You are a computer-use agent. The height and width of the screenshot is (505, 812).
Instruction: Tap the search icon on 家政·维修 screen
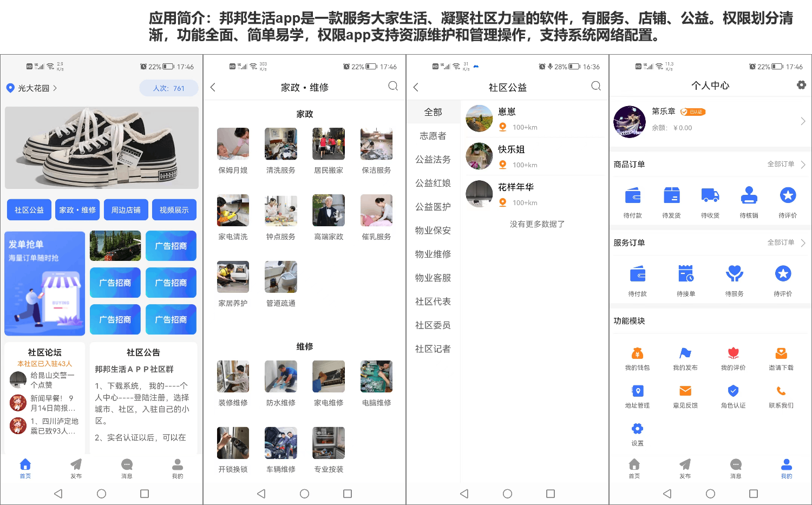[393, 86]
